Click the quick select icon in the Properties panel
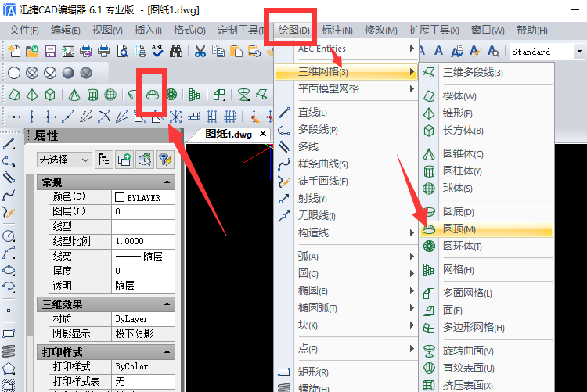Viewport: 587px width, 392px height. (x=145, y=160)
